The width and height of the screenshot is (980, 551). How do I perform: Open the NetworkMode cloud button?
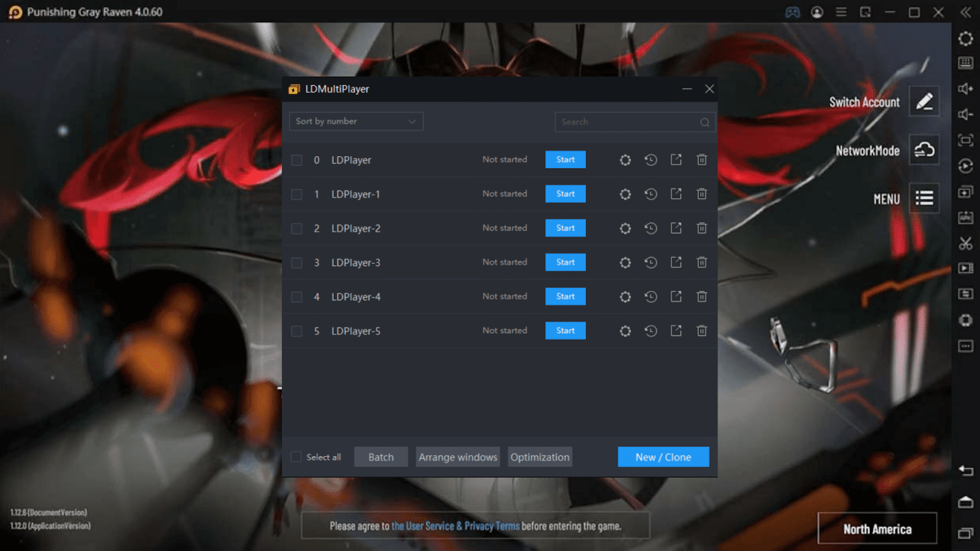click(924, 150)
